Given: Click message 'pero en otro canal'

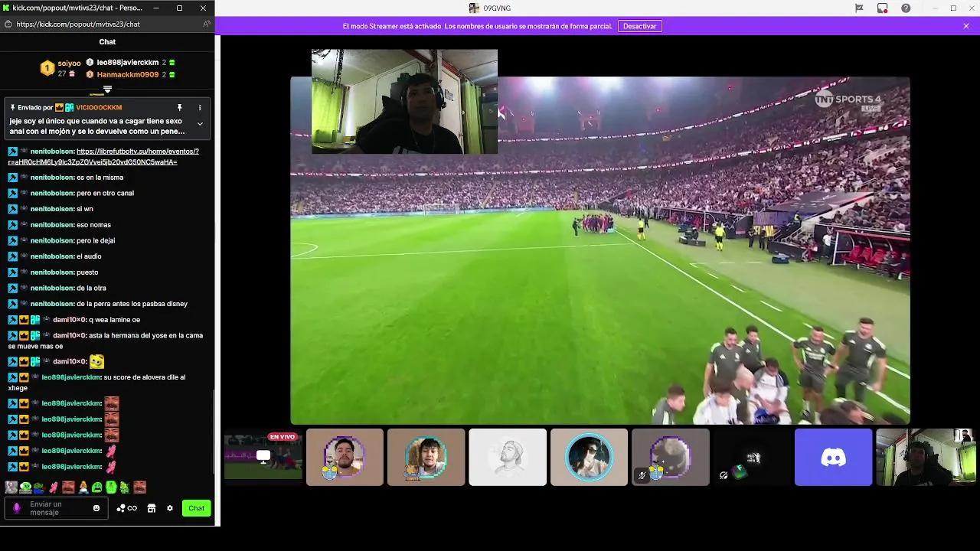Looking at the screenshot, I should tap(105, 193).
